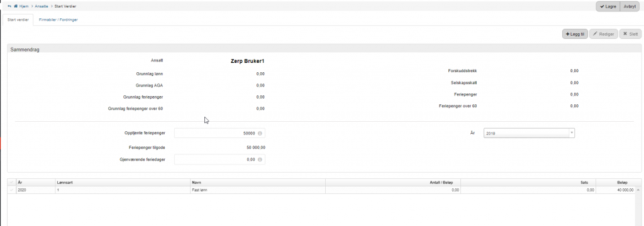
Task: Click the table scrollbar up arrow
Action: pos(639,190)
